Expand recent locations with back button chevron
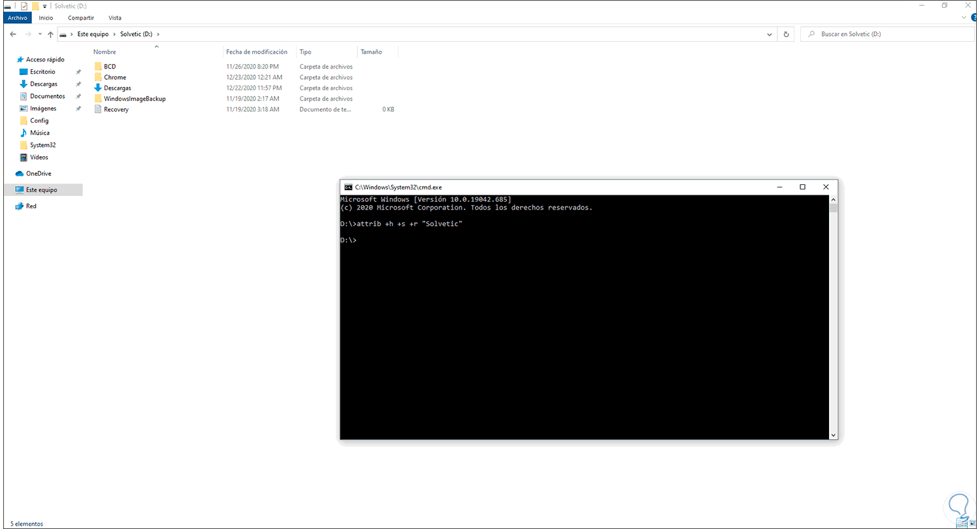 point(40,34)
